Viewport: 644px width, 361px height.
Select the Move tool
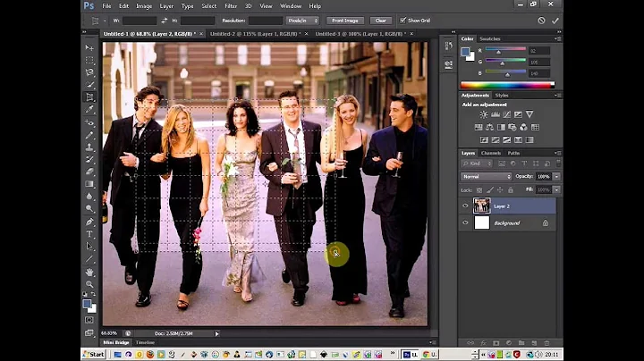89,47
